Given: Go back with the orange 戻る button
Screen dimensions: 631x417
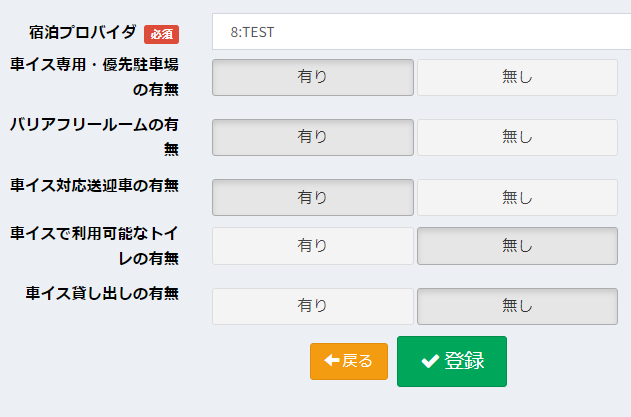Looking at the screenshot, I should (349, 361).
